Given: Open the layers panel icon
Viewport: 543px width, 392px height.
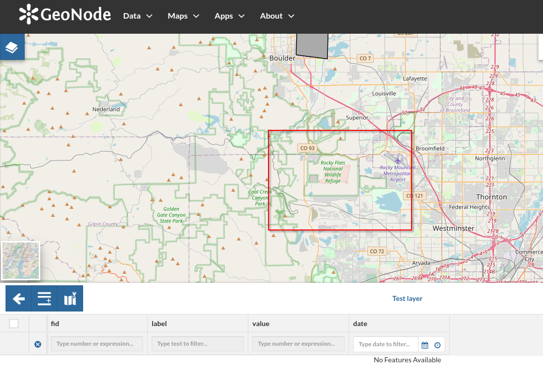Looking at the screenshot, I should 12,47.
